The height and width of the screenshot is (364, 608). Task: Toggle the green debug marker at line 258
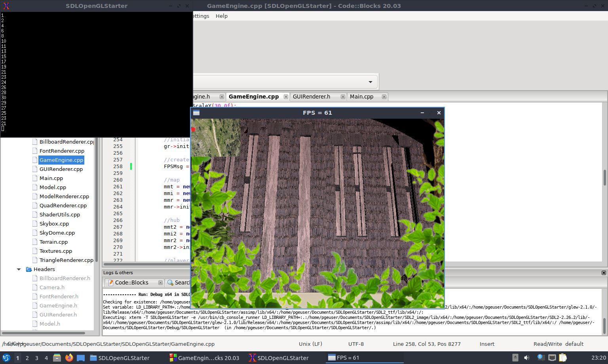click(x=131, y=167)
